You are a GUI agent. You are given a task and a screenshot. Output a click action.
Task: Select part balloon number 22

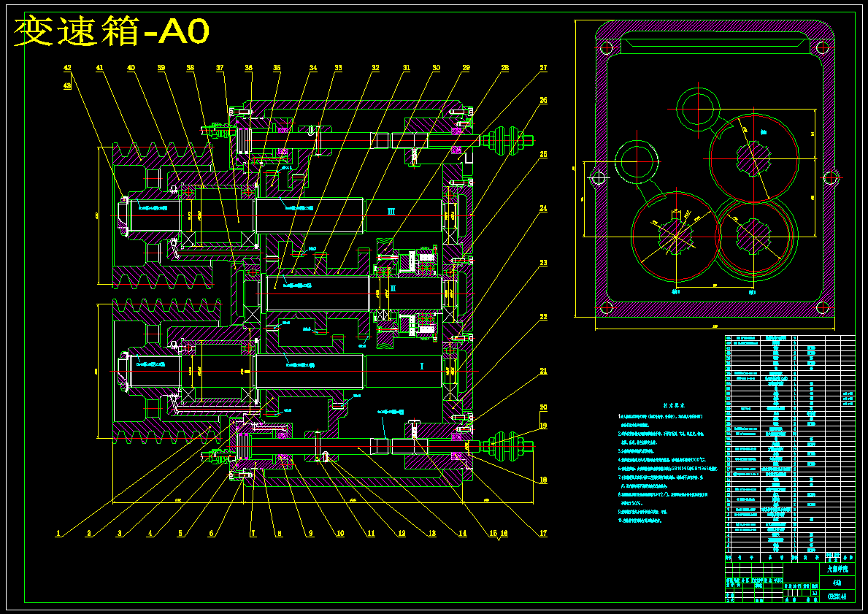543,318
